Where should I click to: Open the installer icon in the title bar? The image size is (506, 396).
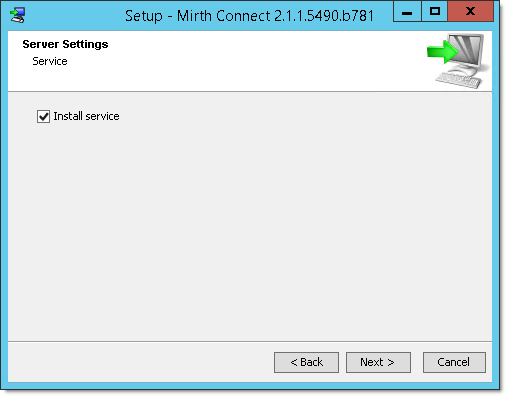pos(17,15)
